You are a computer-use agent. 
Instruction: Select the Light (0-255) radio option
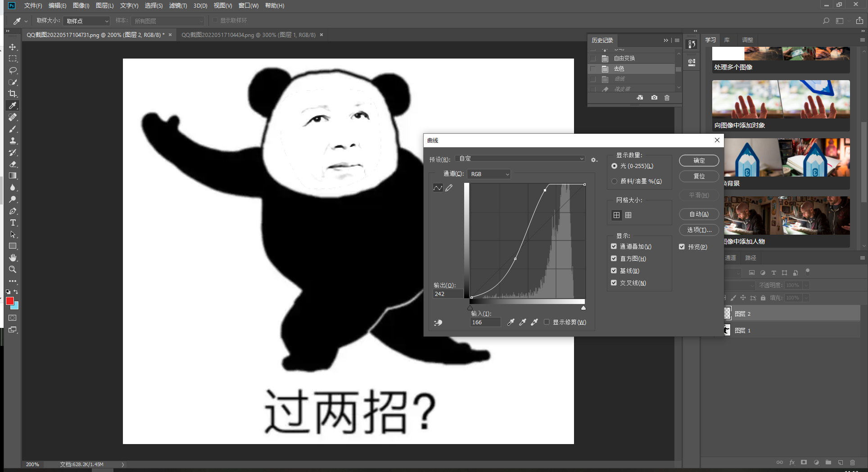[x=614, y=166]
